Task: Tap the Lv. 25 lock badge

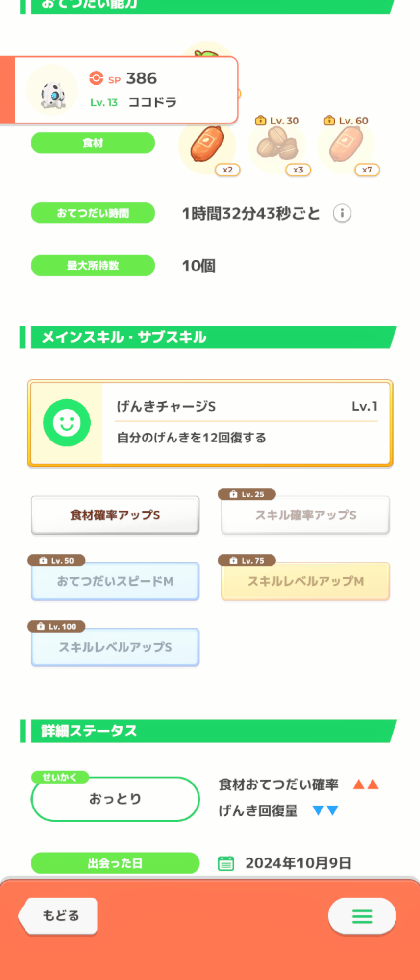Action: (247, 494)
